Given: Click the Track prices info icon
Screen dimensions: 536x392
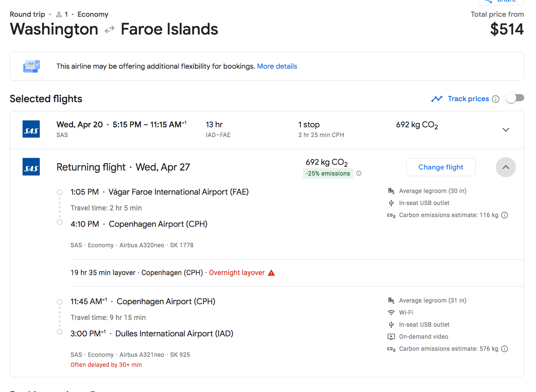Looking at the screenshot, I should (x=495, y=99).
